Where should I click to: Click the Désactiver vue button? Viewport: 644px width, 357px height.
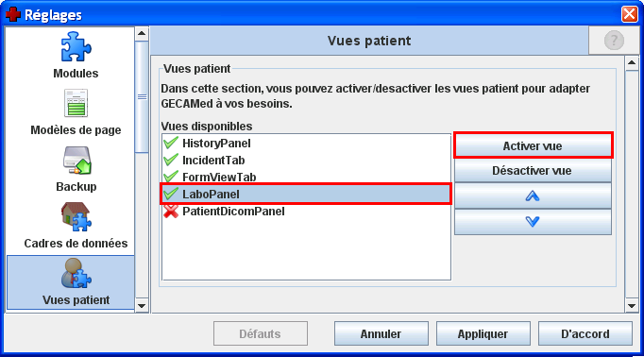click(533, 171)
